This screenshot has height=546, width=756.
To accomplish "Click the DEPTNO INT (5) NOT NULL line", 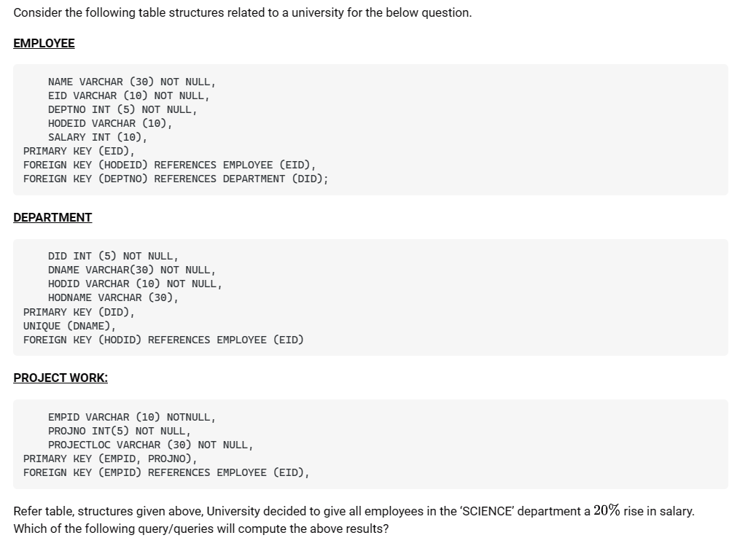I will pos(122,109).
